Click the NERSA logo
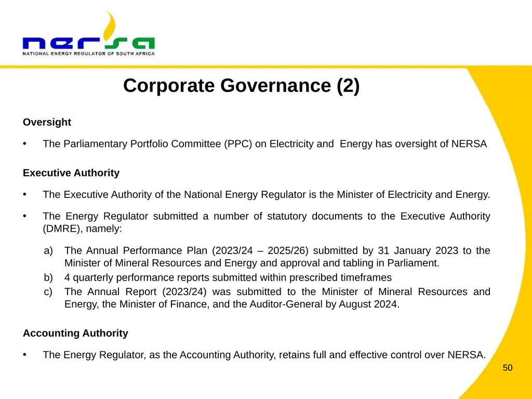This screenshot has height=399, width=532. (x=88, y=34)
